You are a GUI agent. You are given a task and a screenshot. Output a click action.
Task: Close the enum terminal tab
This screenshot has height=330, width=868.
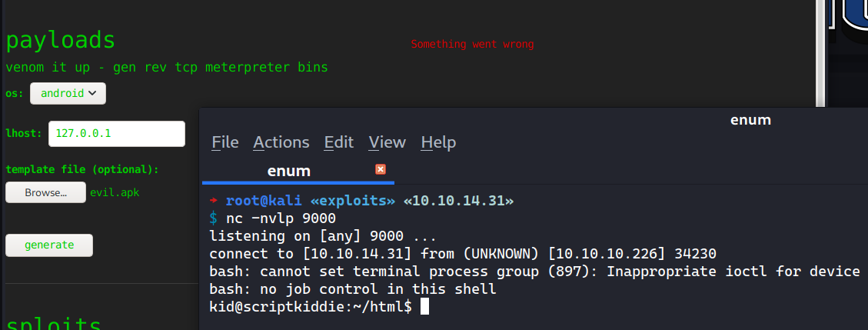pyautogui.click(x=380, y=169)
